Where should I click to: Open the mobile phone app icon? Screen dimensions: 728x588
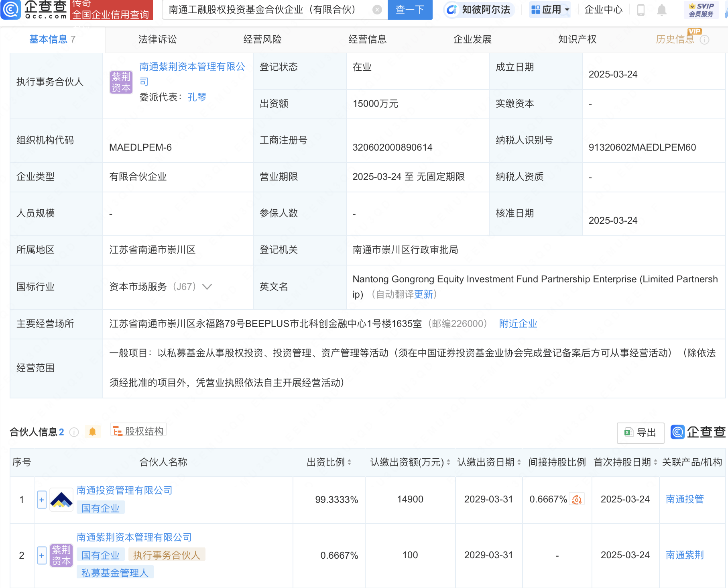click(641, 10)
